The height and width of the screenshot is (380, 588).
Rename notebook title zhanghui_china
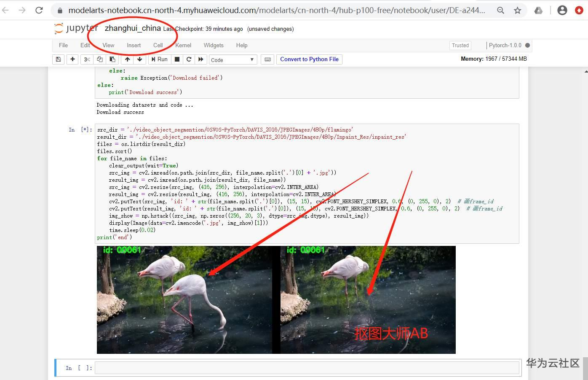(x=133, y=28)
